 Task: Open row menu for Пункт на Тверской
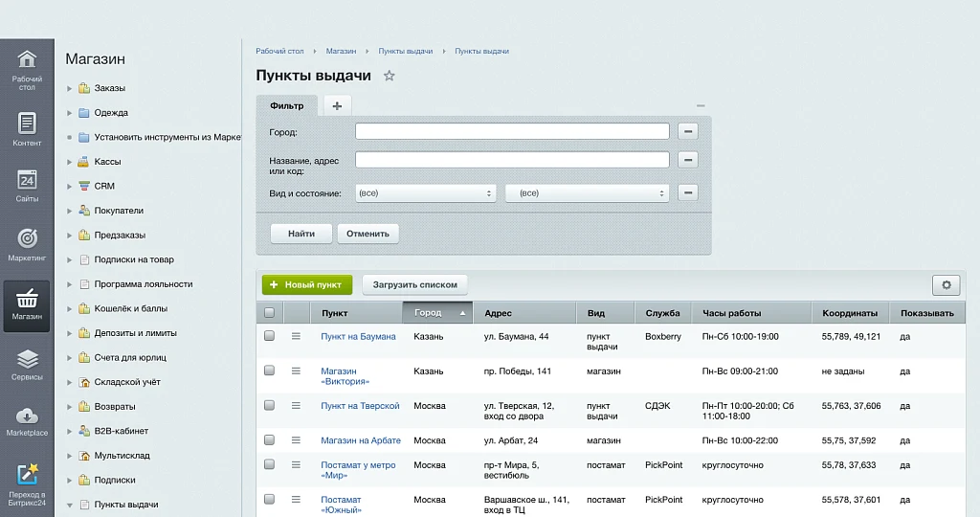296,406
